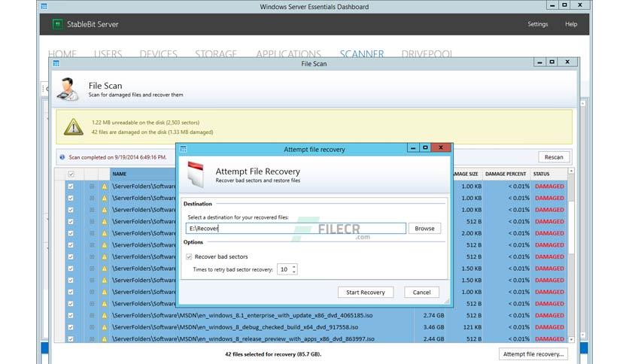Click the file list scrollbar up arrow
The height and width of the screenshot is (364, 629).
[571, 171]
